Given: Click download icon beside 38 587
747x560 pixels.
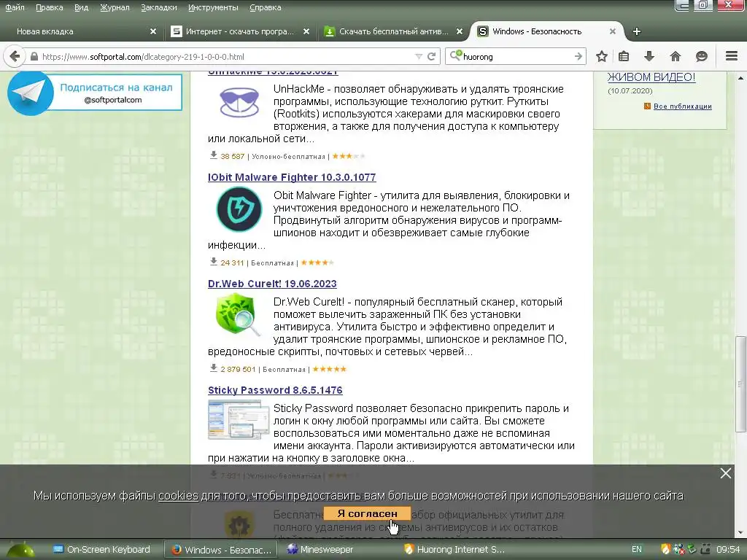Looking at the screenshot, I should point(214,155).
